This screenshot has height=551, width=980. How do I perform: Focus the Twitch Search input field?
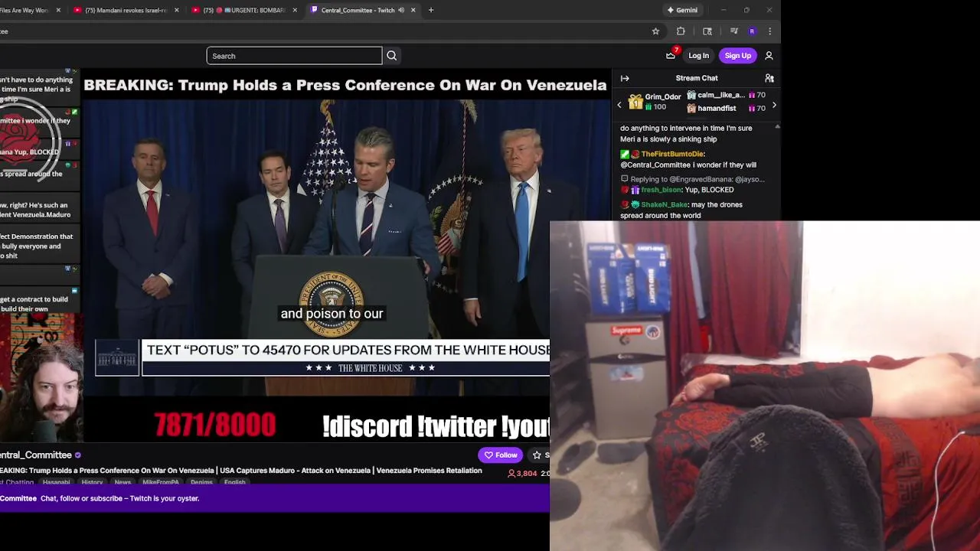tap(294, 56)
